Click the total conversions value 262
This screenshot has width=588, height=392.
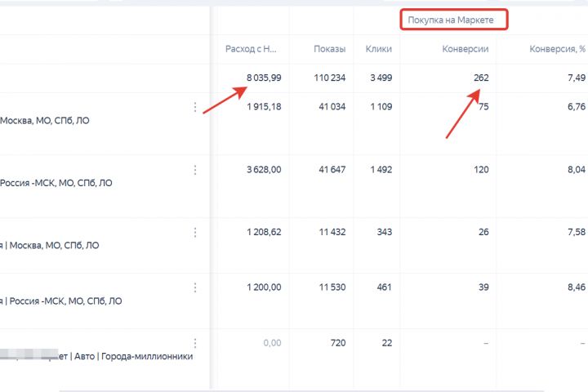tap(480, 78)
